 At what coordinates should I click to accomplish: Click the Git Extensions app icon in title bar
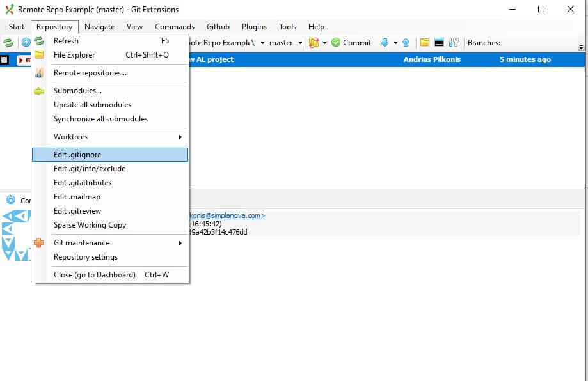tap(10, 10)
